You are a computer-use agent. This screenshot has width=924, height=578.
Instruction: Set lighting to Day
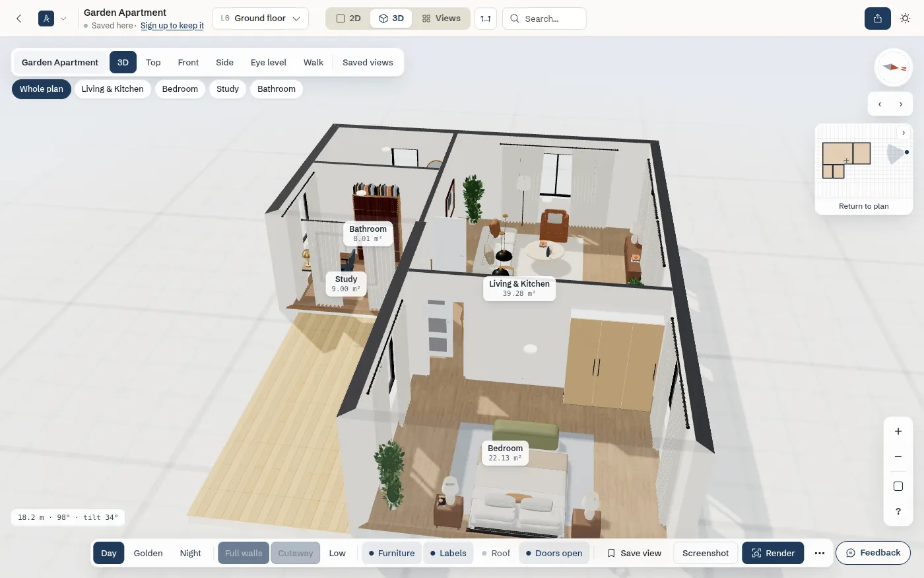109,554
